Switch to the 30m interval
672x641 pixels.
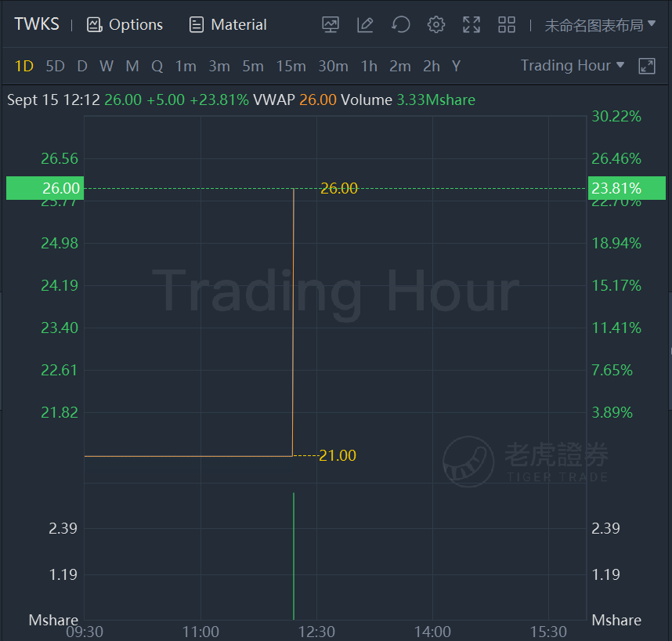click(333, 67)
